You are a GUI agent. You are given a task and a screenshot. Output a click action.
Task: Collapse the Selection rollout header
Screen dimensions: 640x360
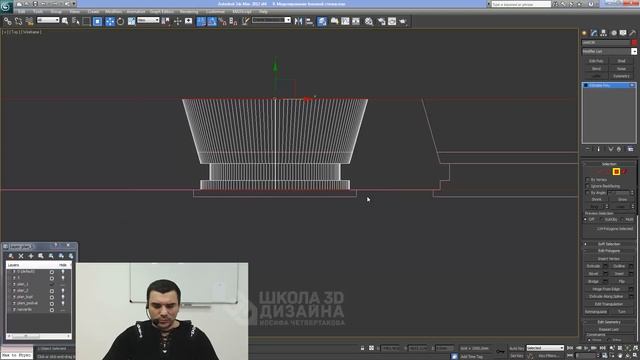pyautogui.click(x=609, y=164)
